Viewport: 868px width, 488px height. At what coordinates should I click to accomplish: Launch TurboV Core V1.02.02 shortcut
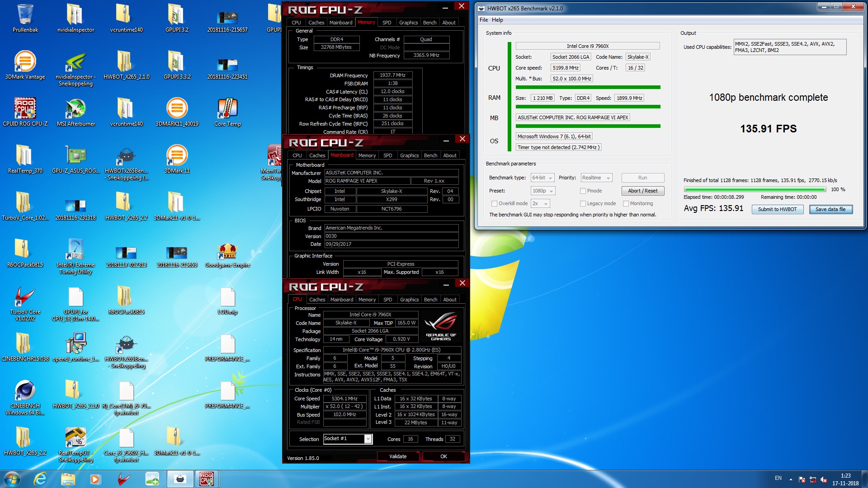25,303
